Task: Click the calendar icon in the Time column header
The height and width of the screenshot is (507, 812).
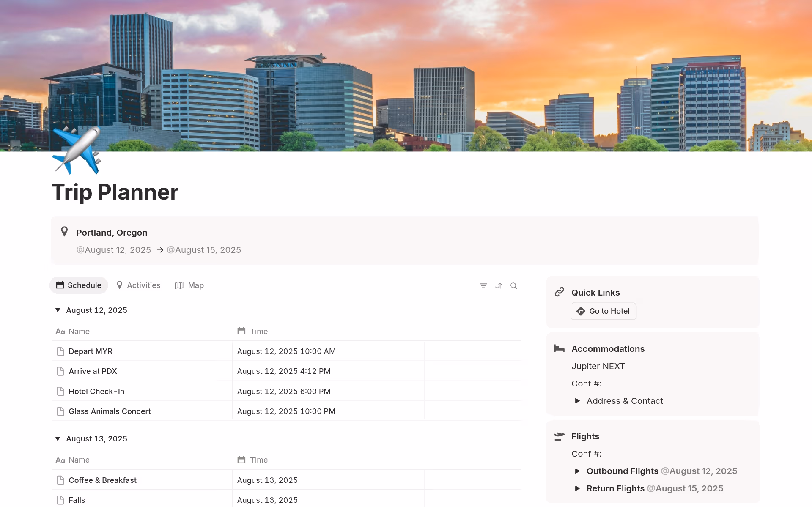Action: click(x=241, y=331)
